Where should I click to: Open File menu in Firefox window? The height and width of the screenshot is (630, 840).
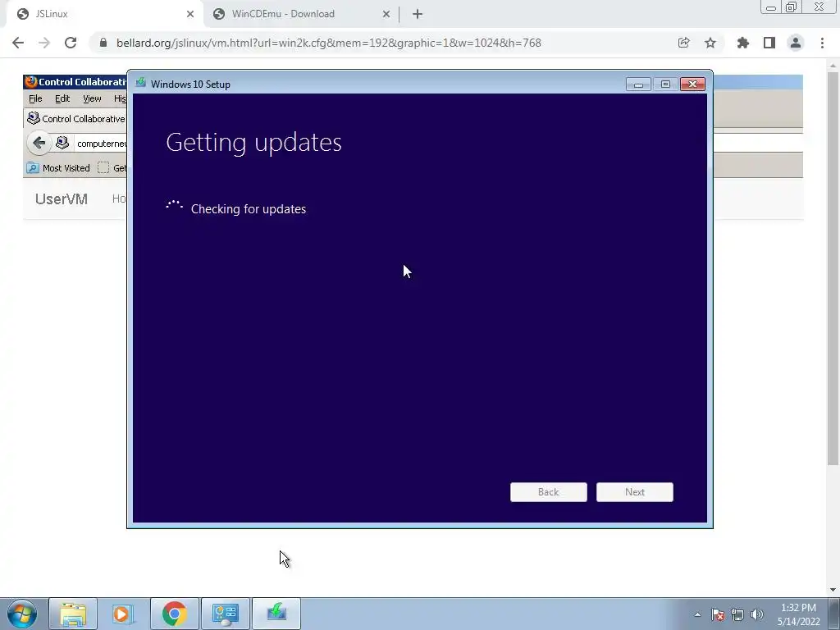tap(35, 98)
